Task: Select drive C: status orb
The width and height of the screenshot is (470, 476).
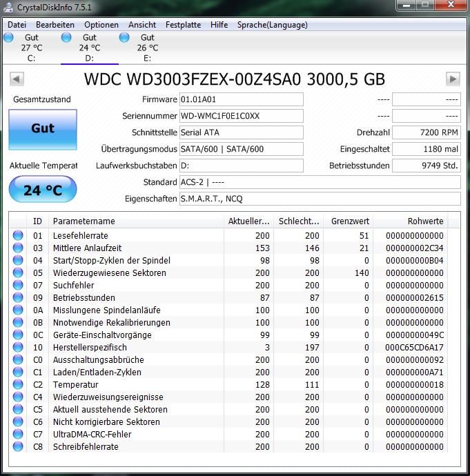Action: tap(8, 38)
